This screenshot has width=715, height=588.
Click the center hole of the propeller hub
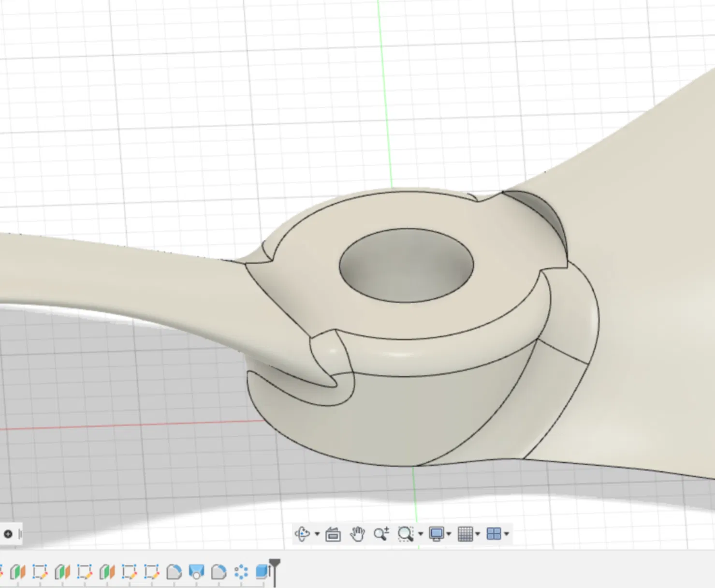click(406, 266)
